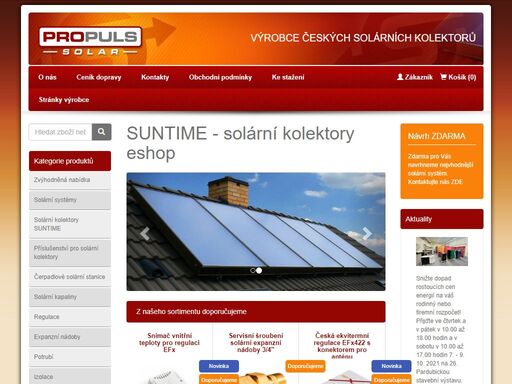Click the Návrh ZDARMA heading
The width and height of the screenshot is (512, 384).
click(x=437, y=136)
